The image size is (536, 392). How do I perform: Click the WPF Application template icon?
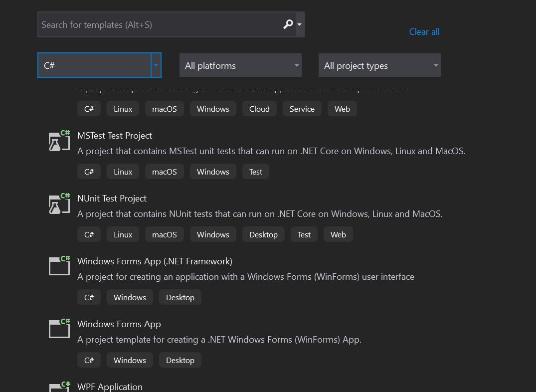click(59, 387)
